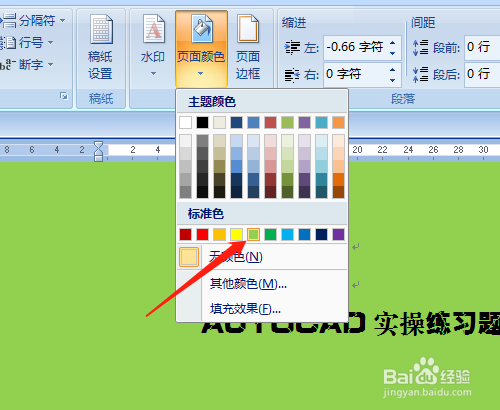Select standard blue color swatch
500x410 pixels.
click(x=304, y=234)
